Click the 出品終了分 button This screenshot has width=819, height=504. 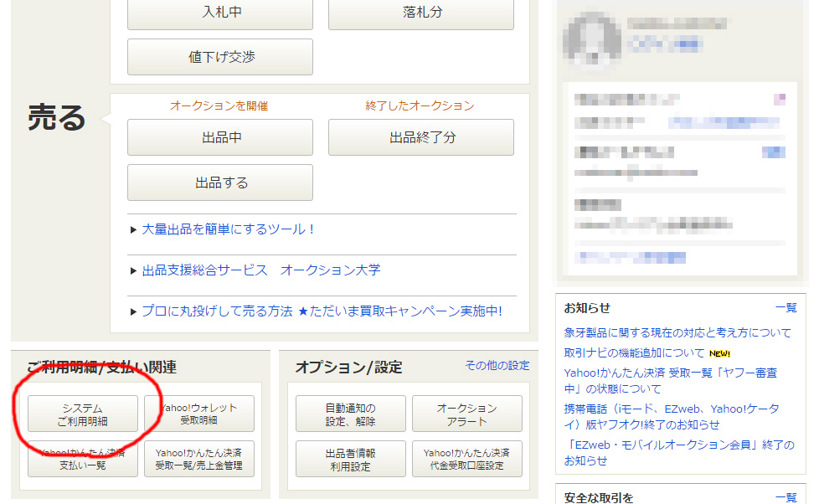click(x=421, y=137)
